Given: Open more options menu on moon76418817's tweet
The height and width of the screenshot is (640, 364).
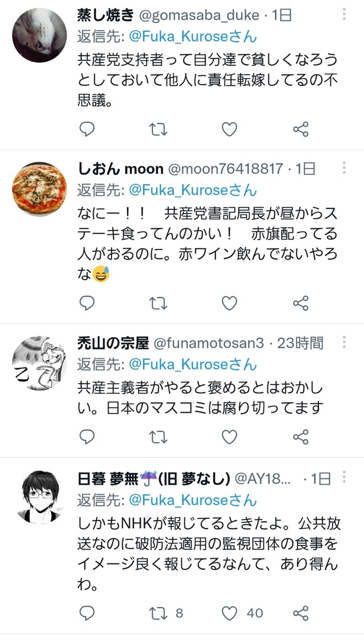Looking at the screenshot, I should pos(344,168).
